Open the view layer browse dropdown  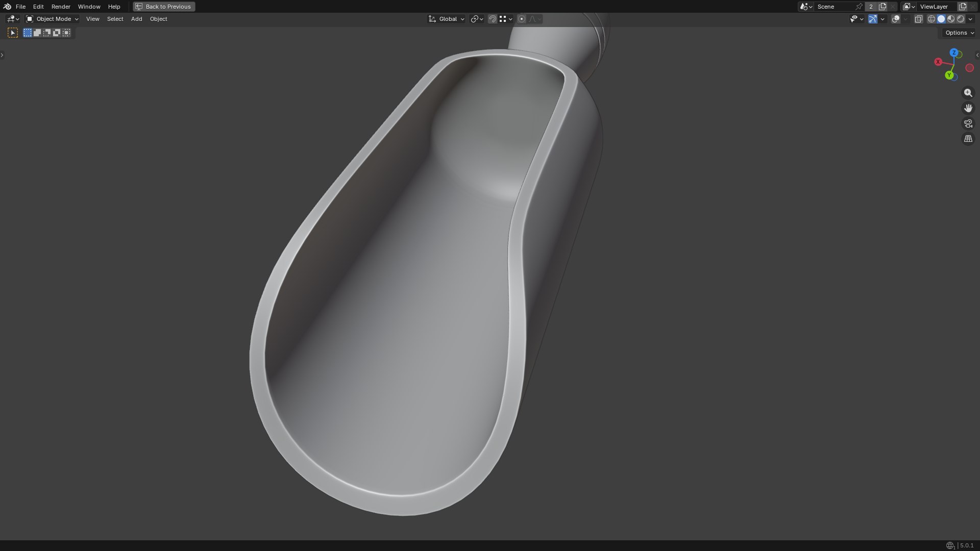[x=909, y=7]
